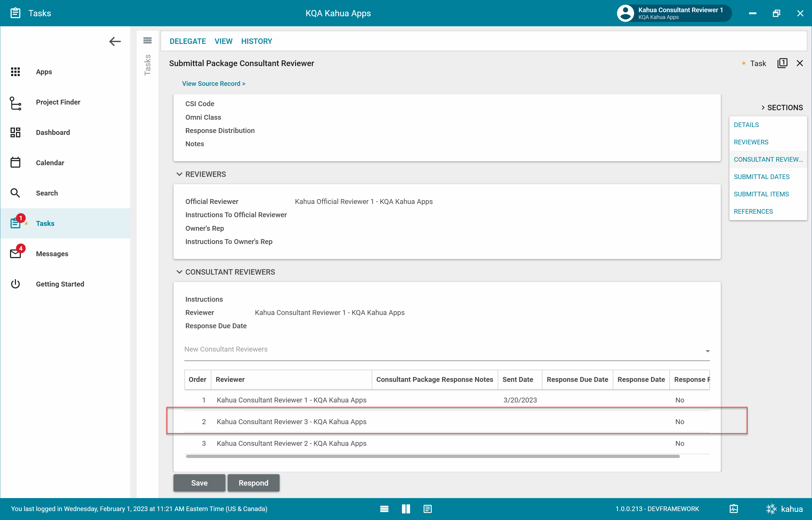This screenshot has height=520, width=812.
Task: Open Project Finder from sidebar
Action: pyautogui.click(x=58, y=102)
